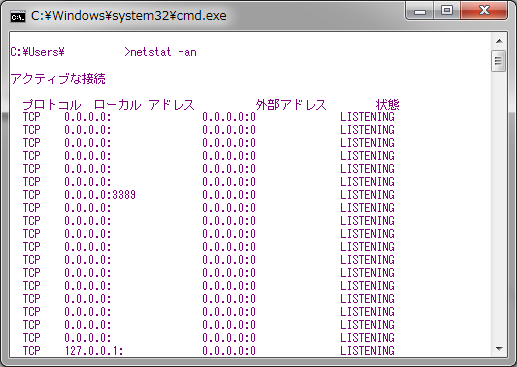The width and height of the screenshot is (517, 367).
Task: Click the 外部アドレス column header
Action: tap(291, 105)
